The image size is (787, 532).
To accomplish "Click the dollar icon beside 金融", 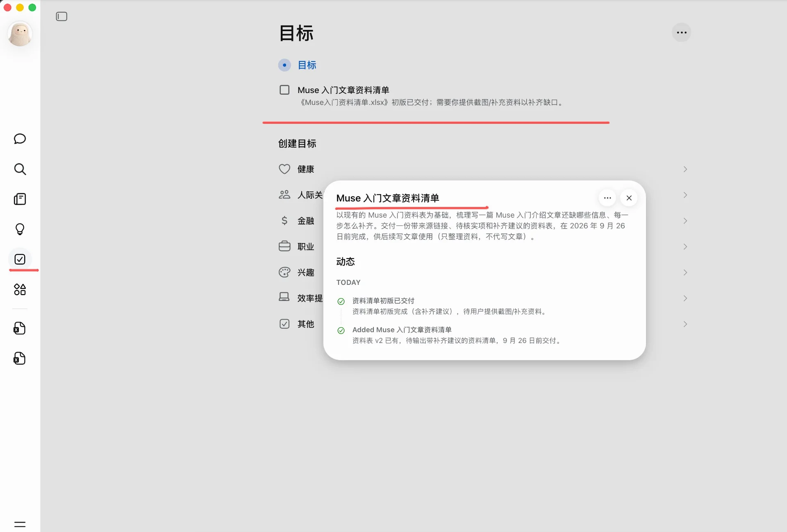I will tap(284, 221).
